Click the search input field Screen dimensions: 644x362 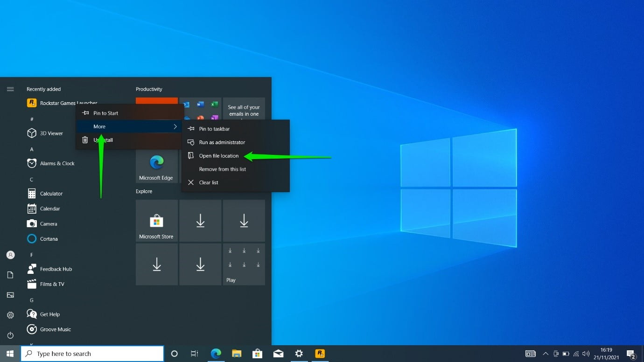point(92,353)
